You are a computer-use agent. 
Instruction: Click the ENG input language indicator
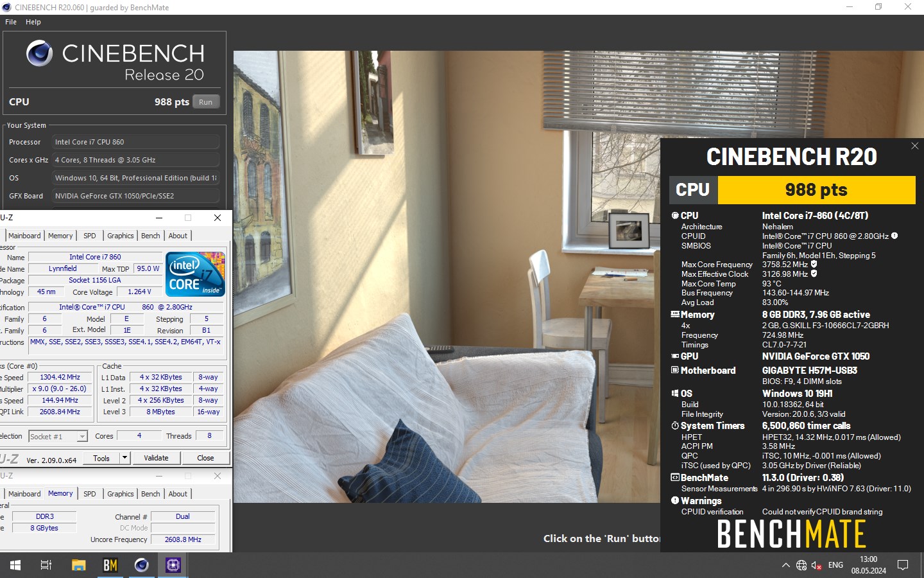[835, 565]
